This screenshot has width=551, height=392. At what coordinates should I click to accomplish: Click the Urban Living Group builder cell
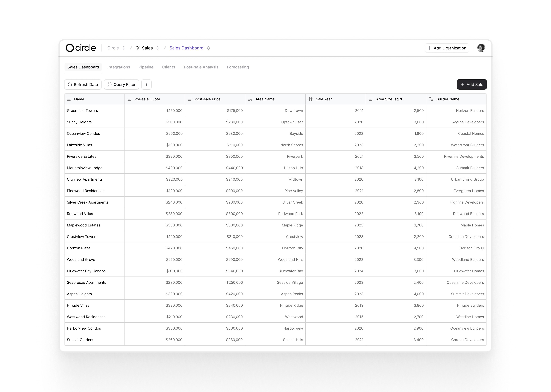coord(456,179)
